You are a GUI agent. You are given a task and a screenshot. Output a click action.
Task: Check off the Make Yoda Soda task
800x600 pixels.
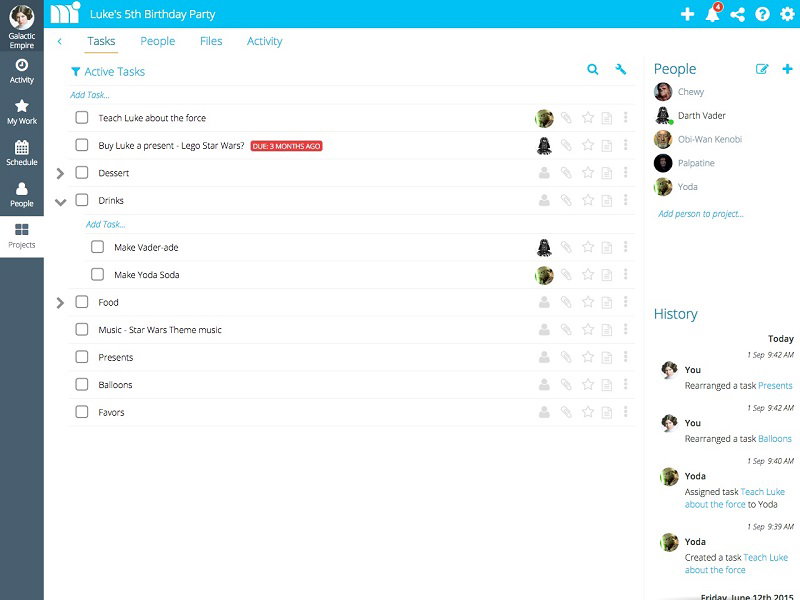pos(97,273)
